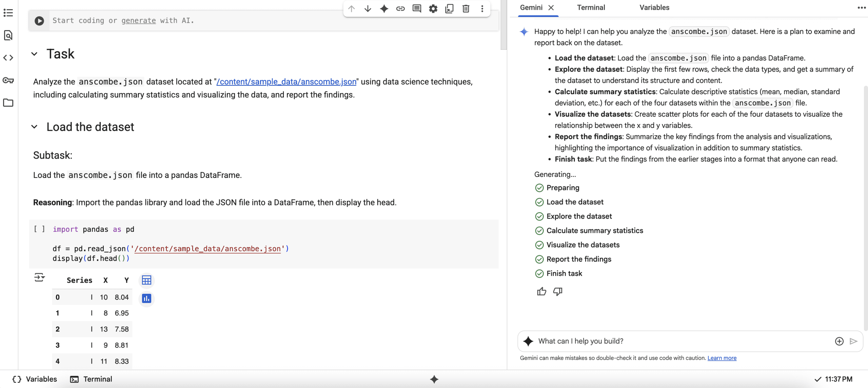
Task: Open Terminal from bottom bar
Action: [x=91, y=379]
